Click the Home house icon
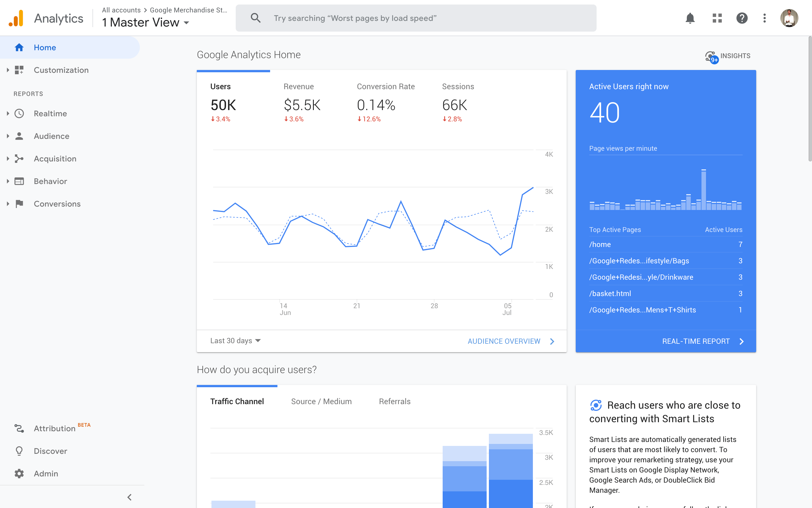Image resolution: width=812 pixels, height=508 pixels. tap(19, 47)
